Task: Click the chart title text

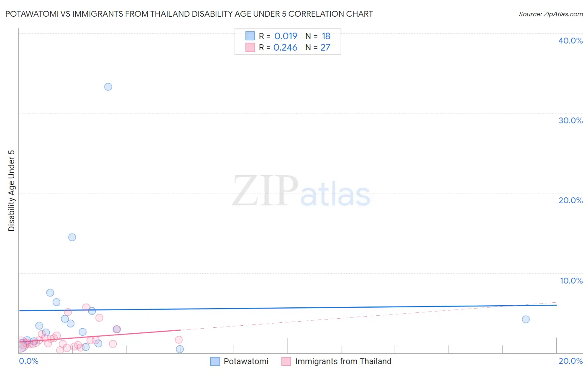Action: pos(189,14)
